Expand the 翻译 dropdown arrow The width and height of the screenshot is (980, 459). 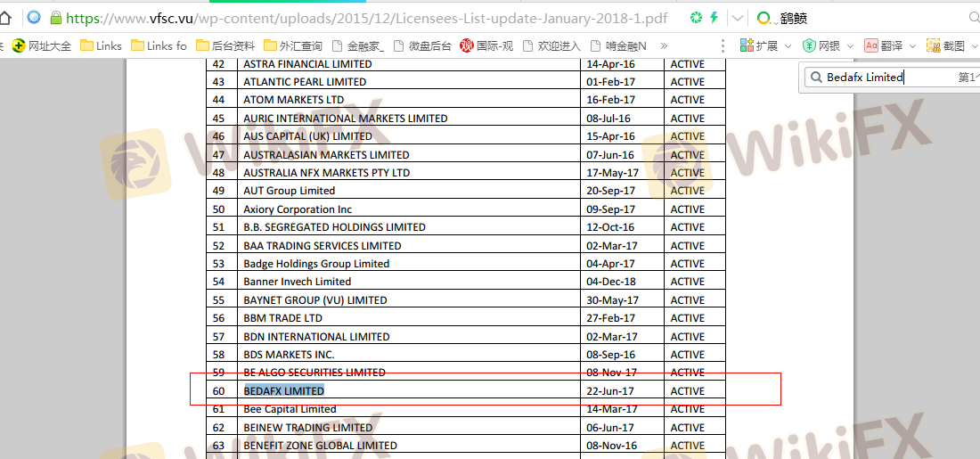[x=912, y=46]
